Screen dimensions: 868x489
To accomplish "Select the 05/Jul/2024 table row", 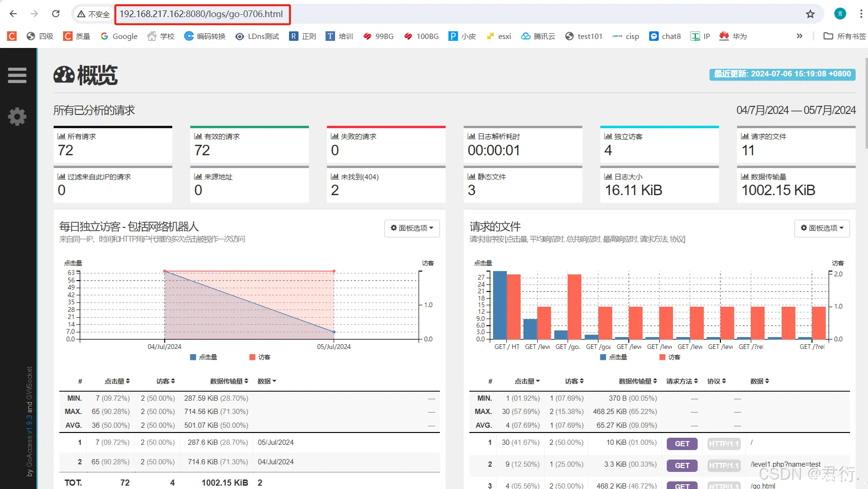I will (250, 442).
